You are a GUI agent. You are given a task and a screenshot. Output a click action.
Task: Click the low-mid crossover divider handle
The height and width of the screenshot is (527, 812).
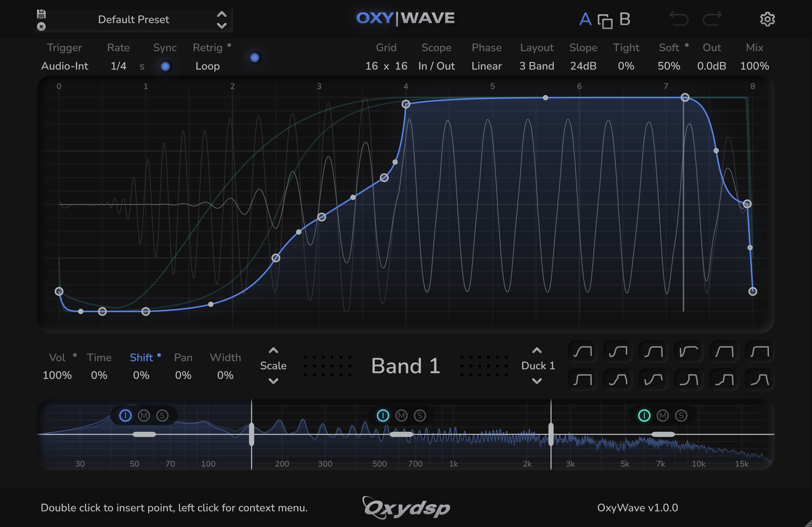tap(251, 434)
